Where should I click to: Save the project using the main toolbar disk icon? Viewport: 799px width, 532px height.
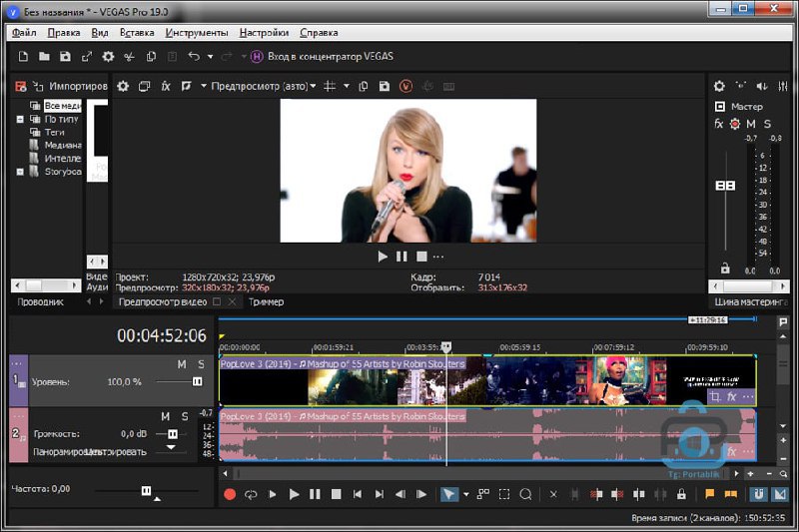click(x=65, y=57)
